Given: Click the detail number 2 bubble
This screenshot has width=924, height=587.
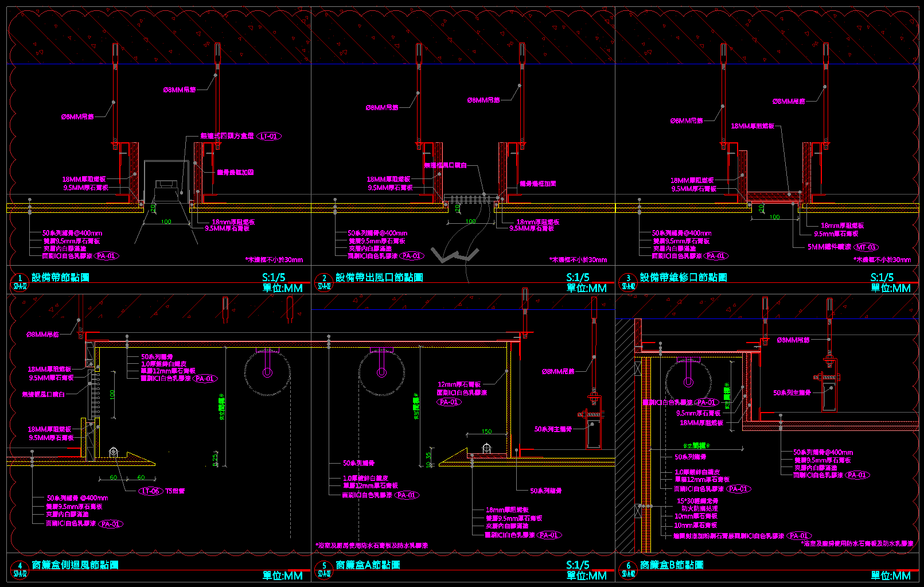Looking at the screenshot, I should coord(324,282).
